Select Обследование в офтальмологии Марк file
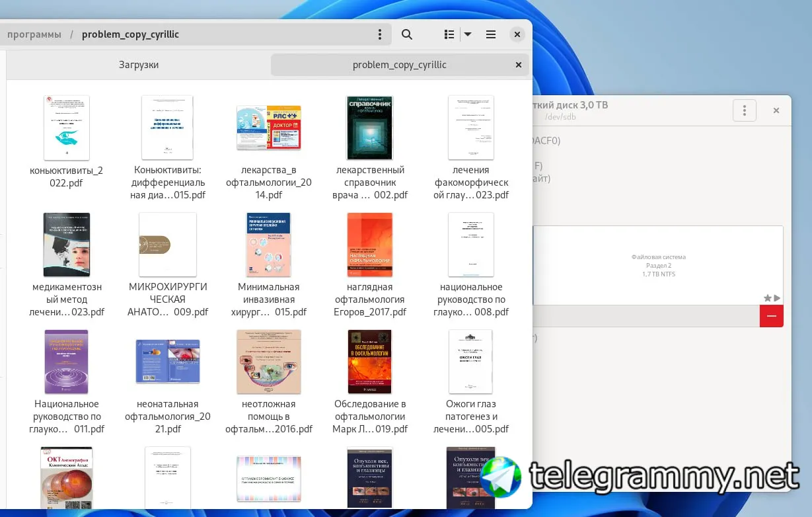This screenshot has width=812, height=517. tap(370, 381)
